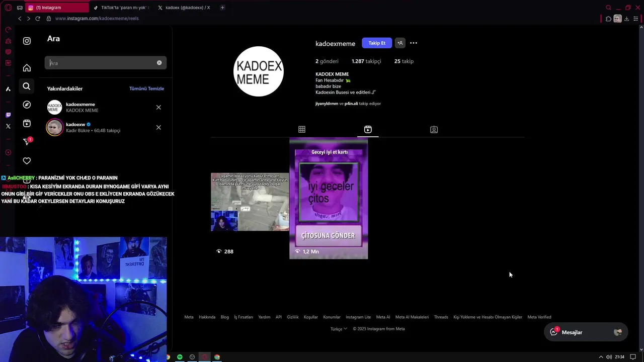Open the profile options three-dot menu

[414, 43]
